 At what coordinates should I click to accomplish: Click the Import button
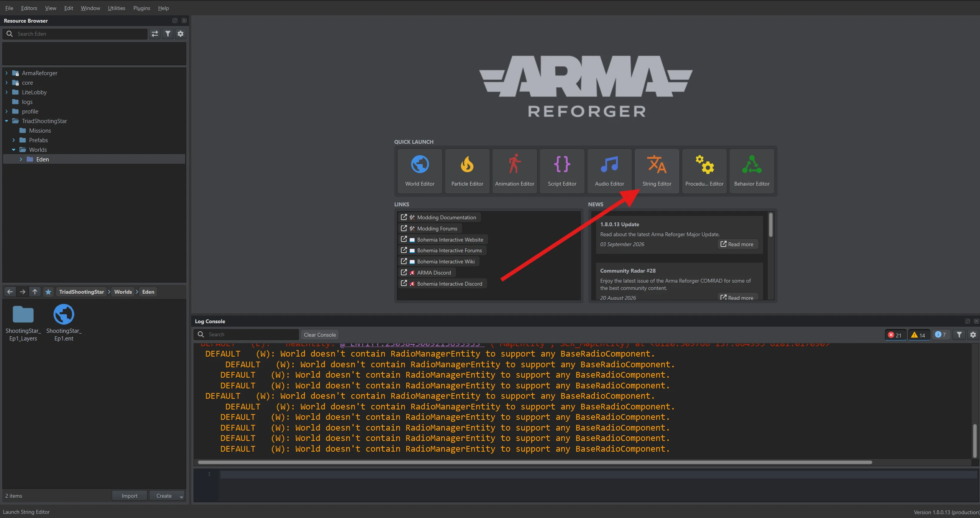130,496
